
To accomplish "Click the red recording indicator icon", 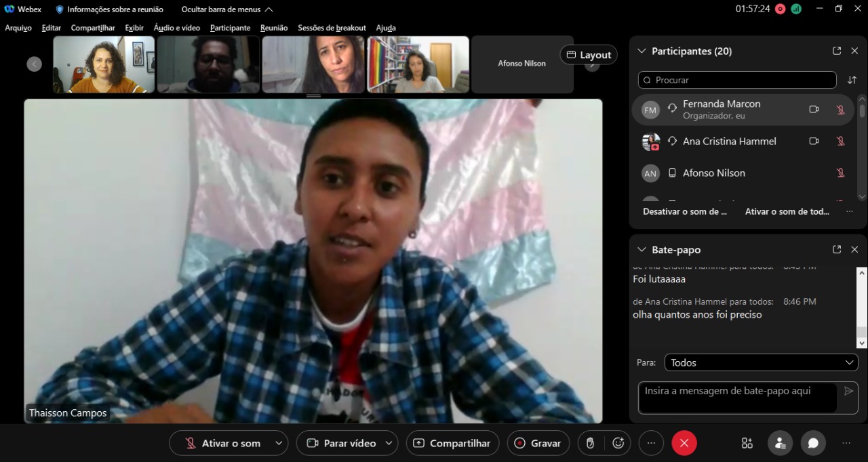I will (x=781, y=9).
